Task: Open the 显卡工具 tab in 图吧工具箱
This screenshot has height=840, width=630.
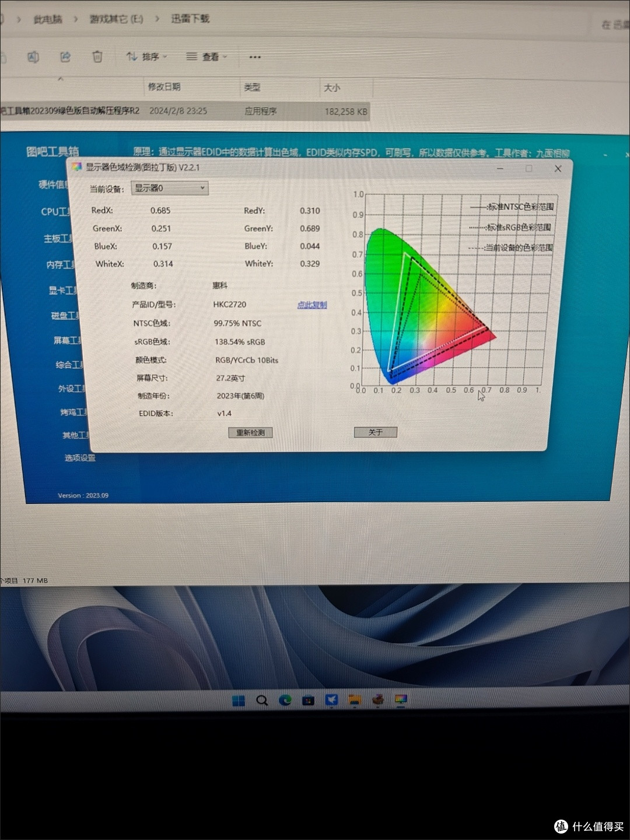Action: click(63, 290)
